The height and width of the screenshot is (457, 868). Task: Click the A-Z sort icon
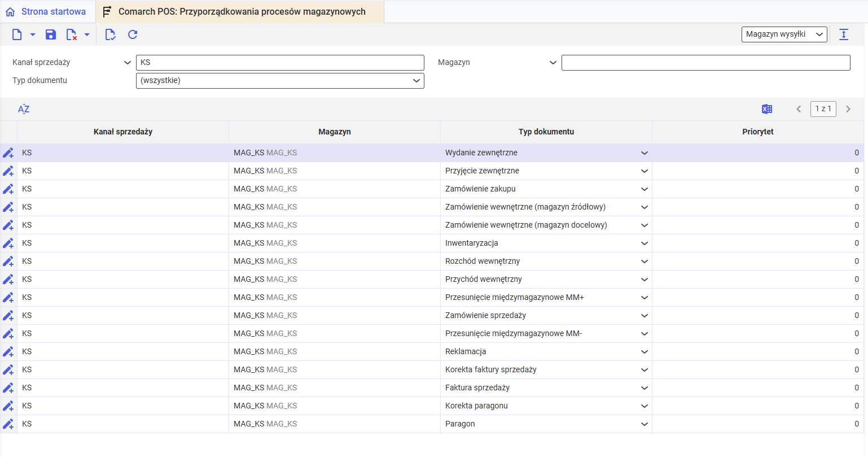24,109
